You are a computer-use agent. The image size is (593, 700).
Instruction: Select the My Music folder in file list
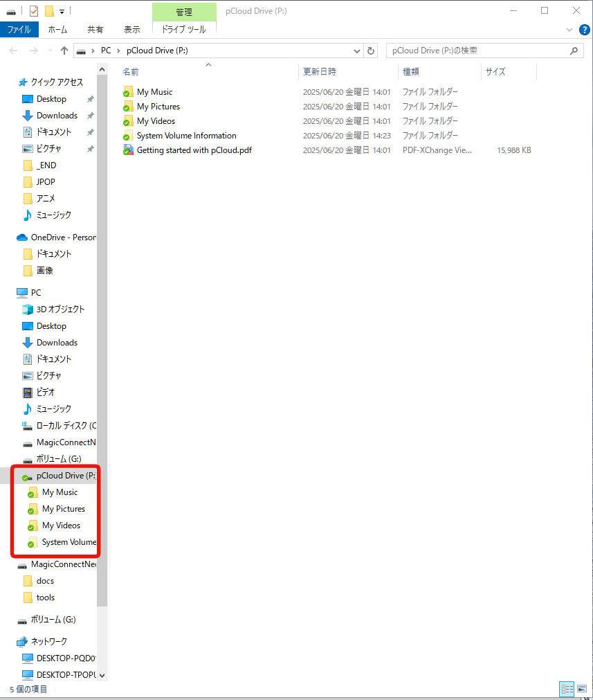pos(154,92)
